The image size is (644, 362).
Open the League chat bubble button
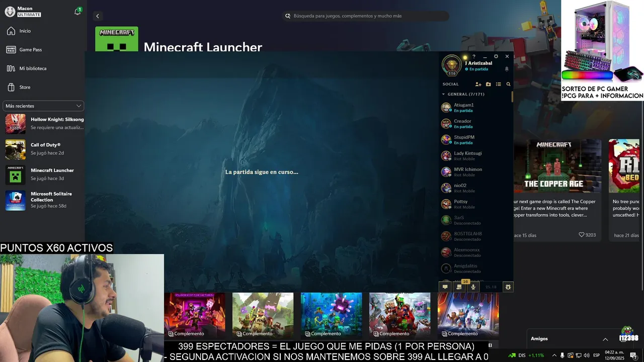[445, 287]
